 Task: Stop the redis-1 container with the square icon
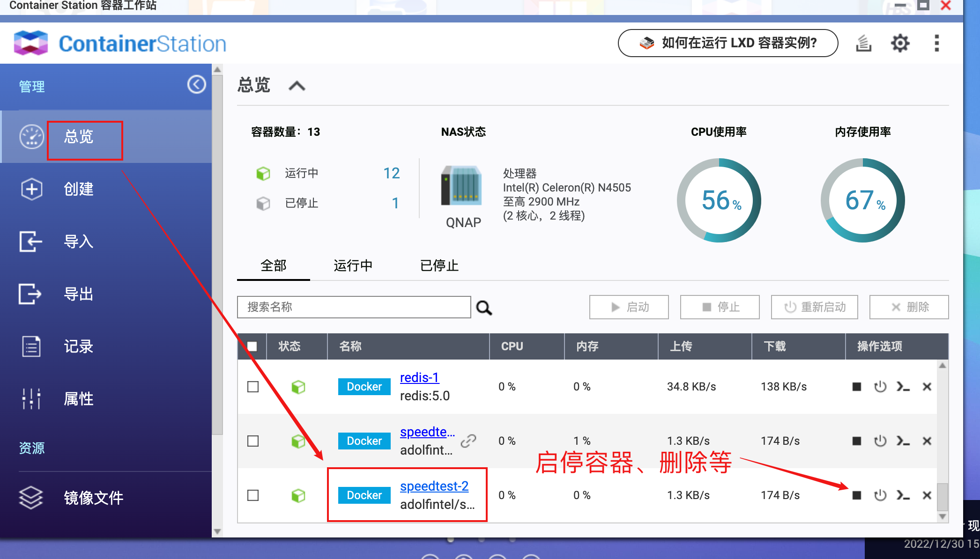pyautogui.click(x=856, y=387)
